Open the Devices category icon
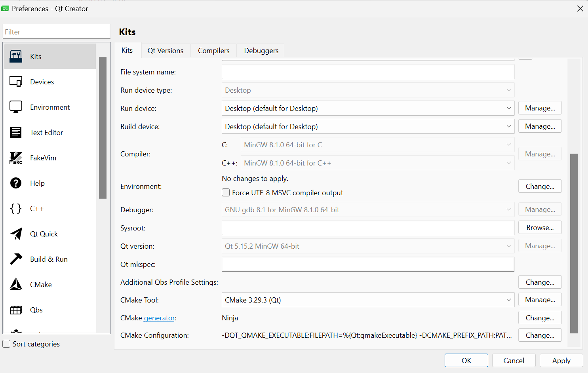The width and height of the screenshot is (588, 373). [x=16, y=82]
